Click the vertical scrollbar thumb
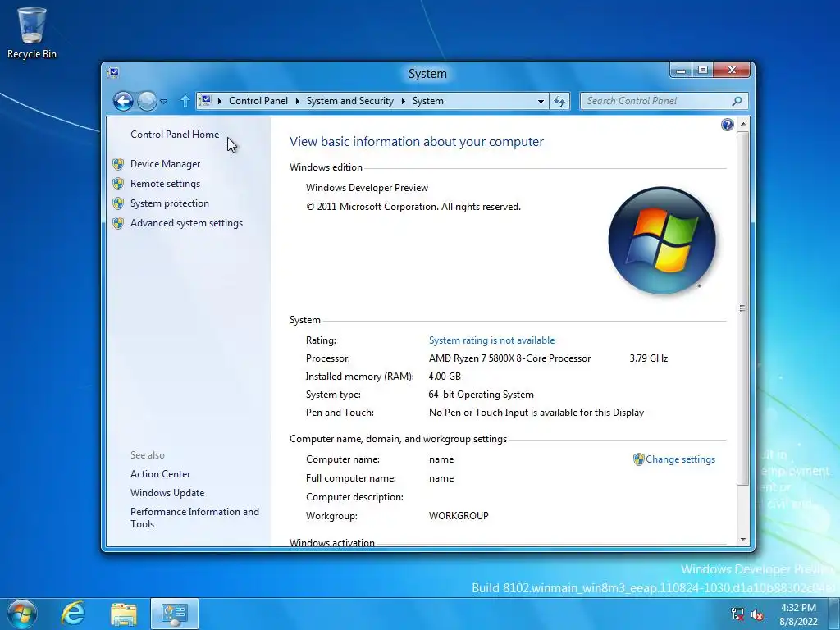840x630 pixels. [x=743, y=308]
